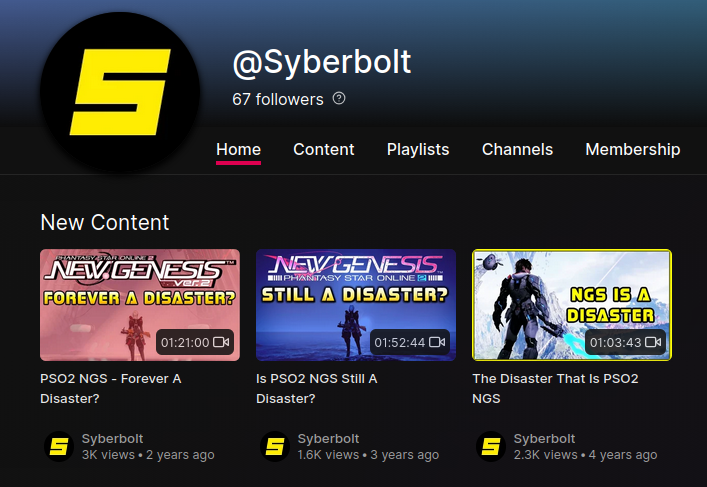Open the large Syberbolt channel avatar
707x487 pixels.
(120, 92)
